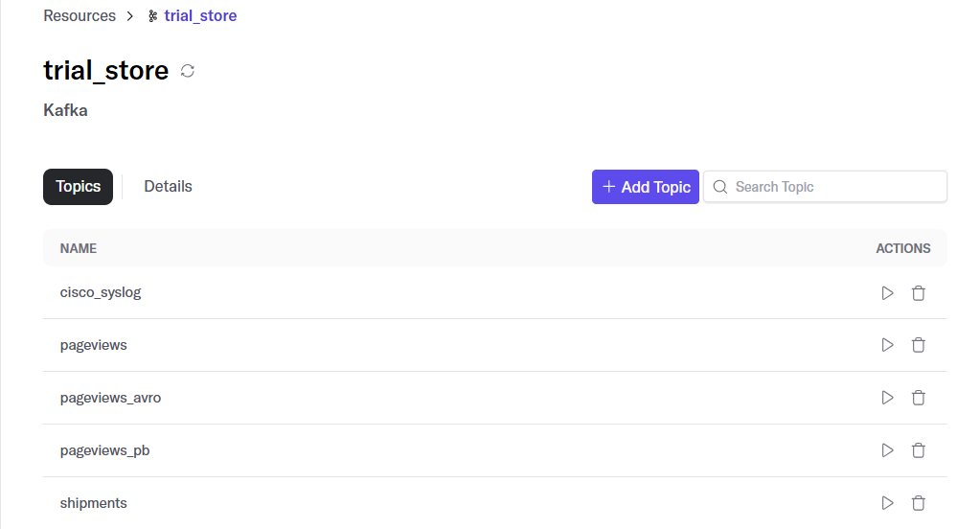The height and width of the screenshot is (529, 980).
Task: Click the play icon for pageviews_pb topic
Action: [887, 450]
